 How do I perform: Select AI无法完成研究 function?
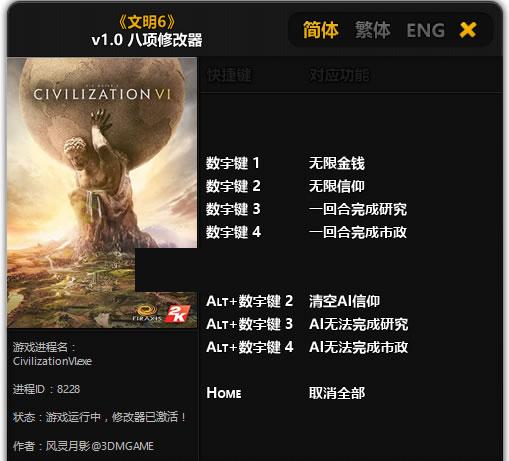pyautogui.click(x=358, y=324)
